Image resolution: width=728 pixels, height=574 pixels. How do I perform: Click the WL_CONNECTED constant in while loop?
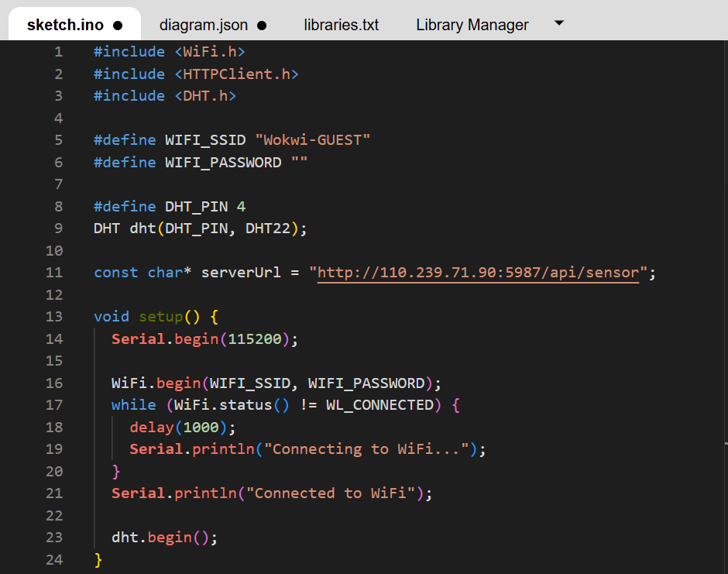379,405
